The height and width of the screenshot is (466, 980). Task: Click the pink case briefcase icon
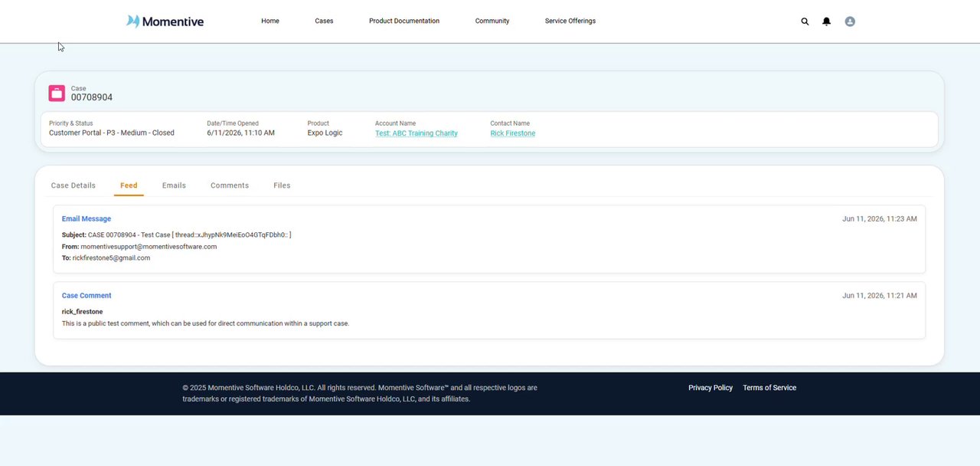(57, 93)
